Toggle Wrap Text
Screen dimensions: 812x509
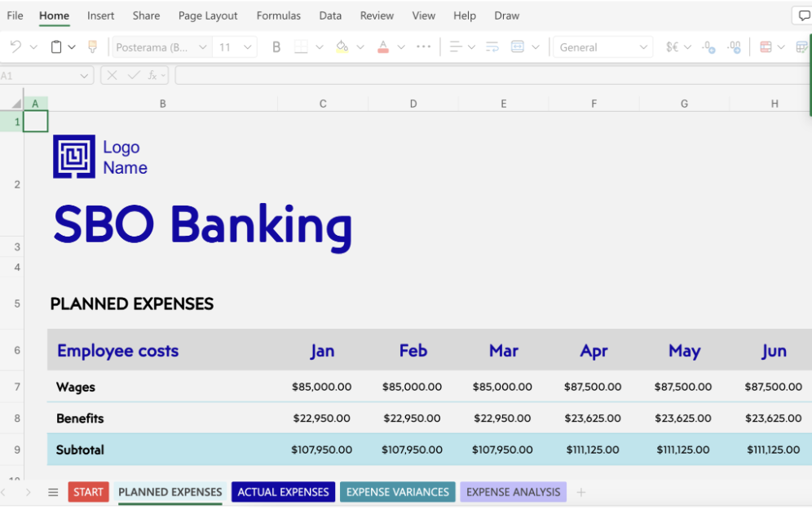(x=492, y=47)
